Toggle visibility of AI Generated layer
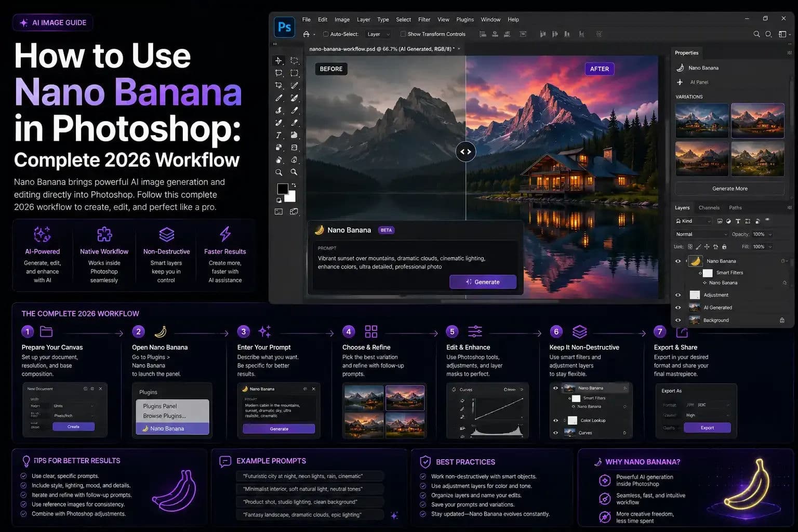798x532 pixels. click(678, 308)
